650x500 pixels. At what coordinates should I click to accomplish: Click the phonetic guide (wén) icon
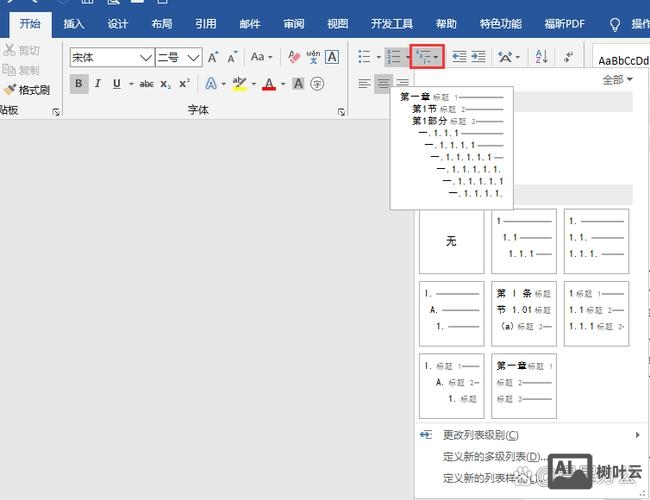[313, 57]
